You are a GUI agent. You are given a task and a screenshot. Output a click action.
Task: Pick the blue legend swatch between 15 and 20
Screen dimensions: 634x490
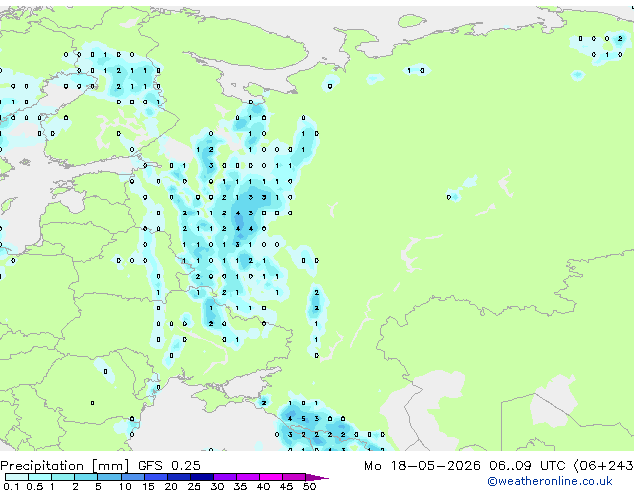156,477
